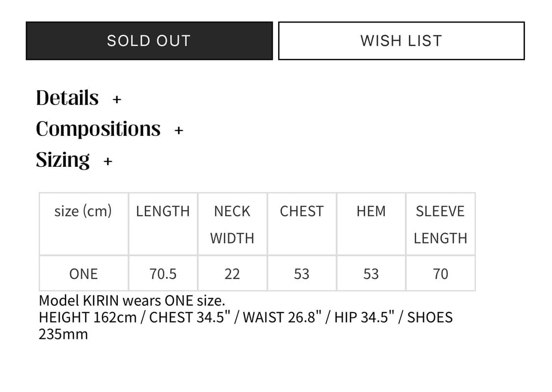
Task: Click the sleeve length value 70
Action: coord(440,274)
